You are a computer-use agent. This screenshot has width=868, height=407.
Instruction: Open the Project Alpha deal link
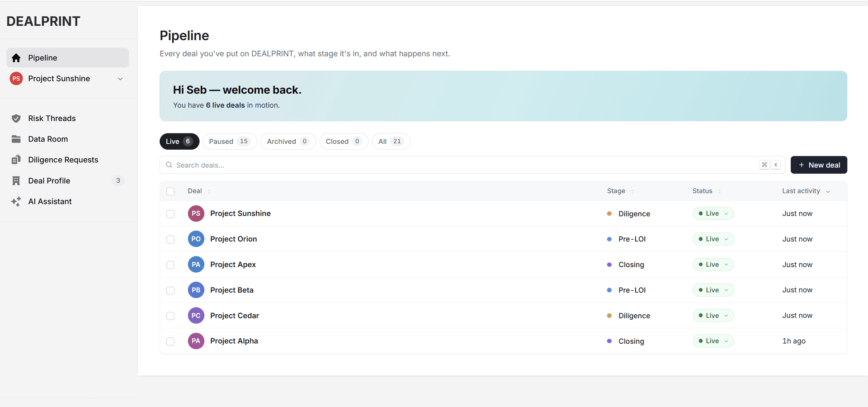[x=234, y=341]
